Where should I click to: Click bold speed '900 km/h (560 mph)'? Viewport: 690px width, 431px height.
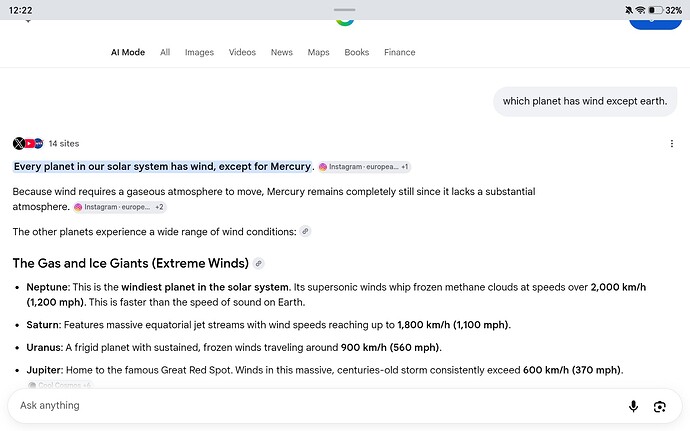390,347
